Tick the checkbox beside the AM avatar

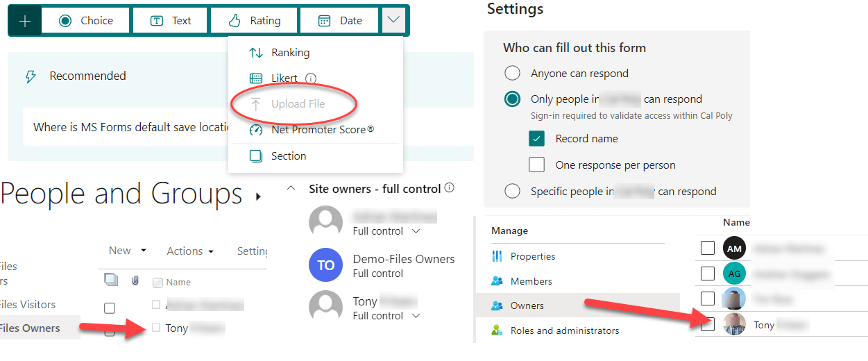[707, 248]
